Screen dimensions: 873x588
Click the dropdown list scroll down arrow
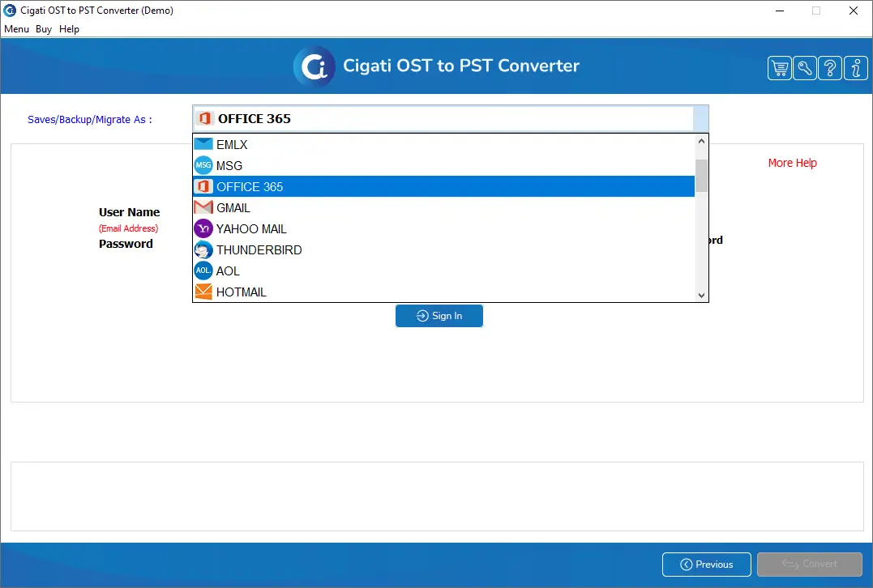tap(701, 296)
